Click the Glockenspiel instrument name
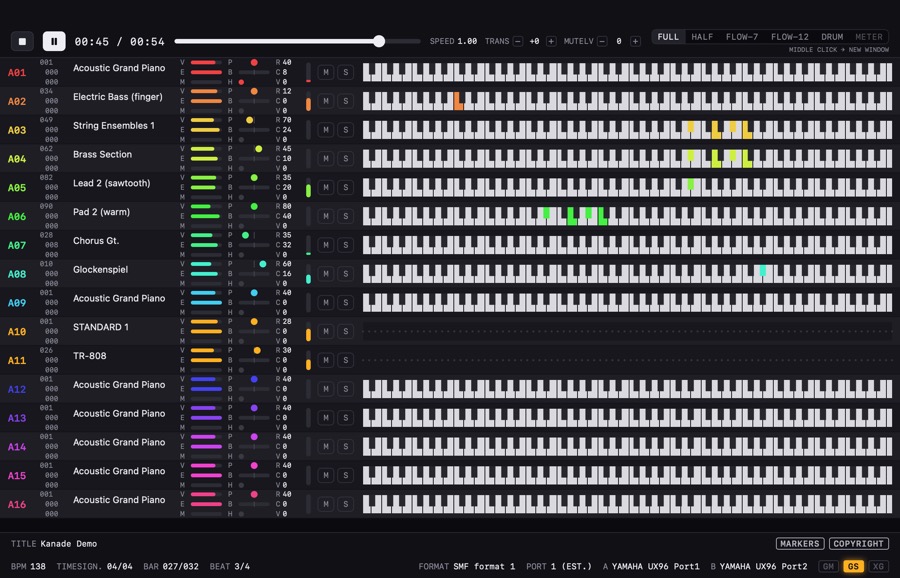Viewport: 900px width, 578px height. click(100, 270)
